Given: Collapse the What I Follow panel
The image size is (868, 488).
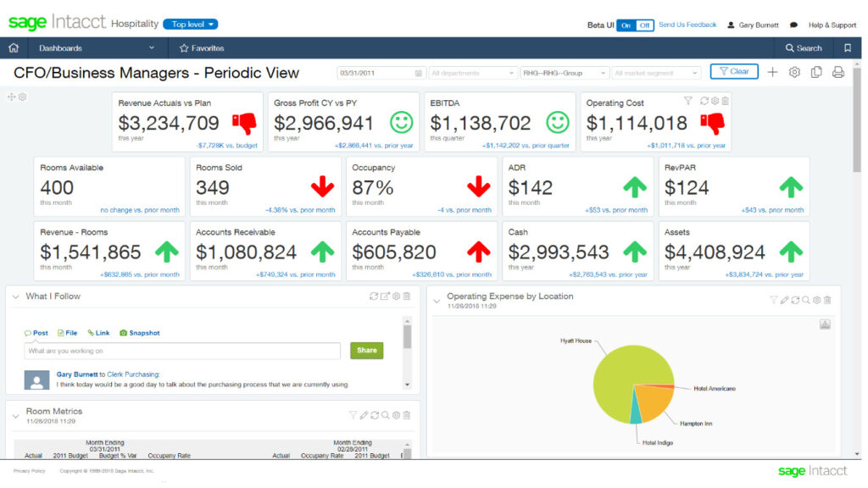Looking at the screenshot, I should click(15, 297).
